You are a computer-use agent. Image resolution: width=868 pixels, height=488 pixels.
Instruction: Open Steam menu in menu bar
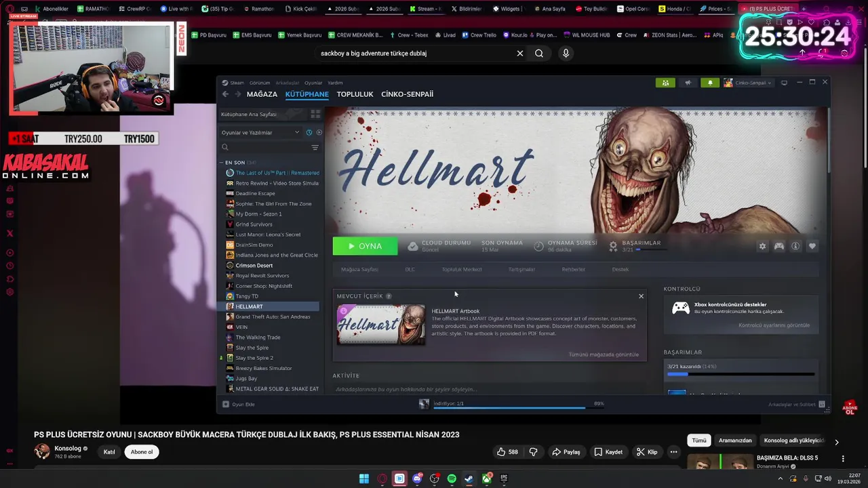tap(237, 83)
